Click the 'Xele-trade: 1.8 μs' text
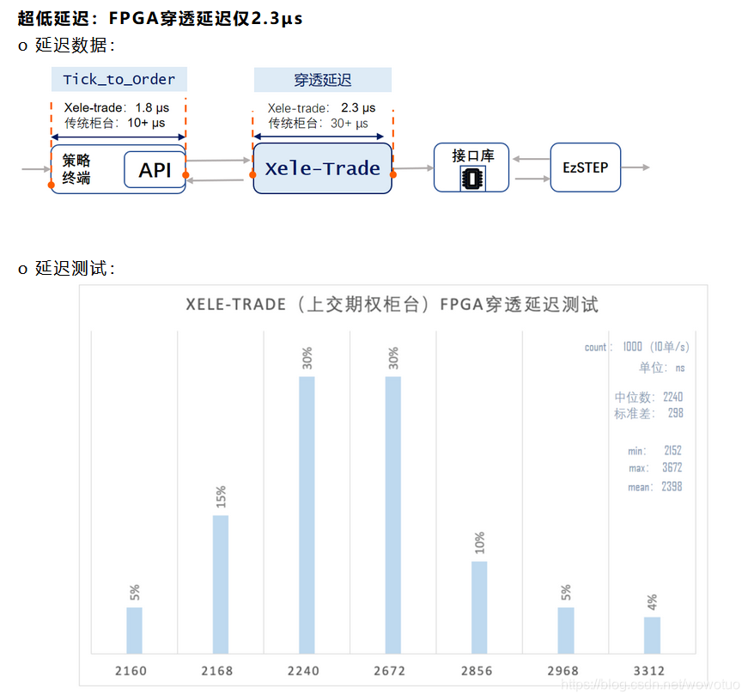The height and width of the screenshot is (700, 748). point(117,107)
